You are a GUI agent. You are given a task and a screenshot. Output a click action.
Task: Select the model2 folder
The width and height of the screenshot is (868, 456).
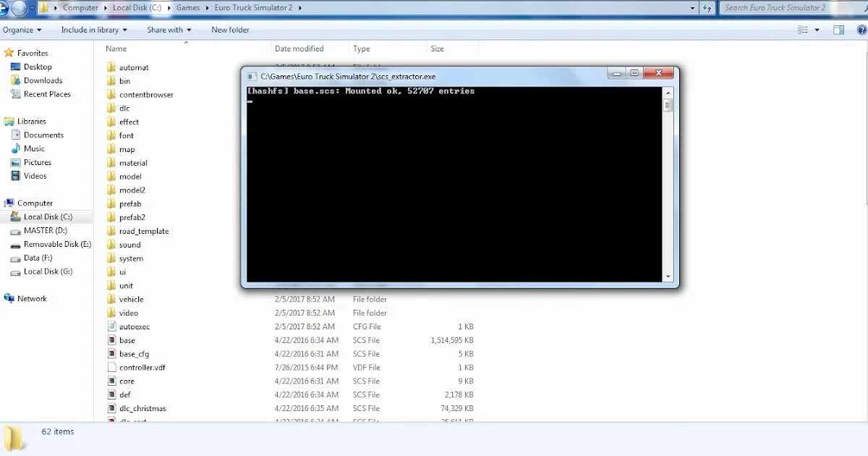pyautogui.click(x=126, y=190)
